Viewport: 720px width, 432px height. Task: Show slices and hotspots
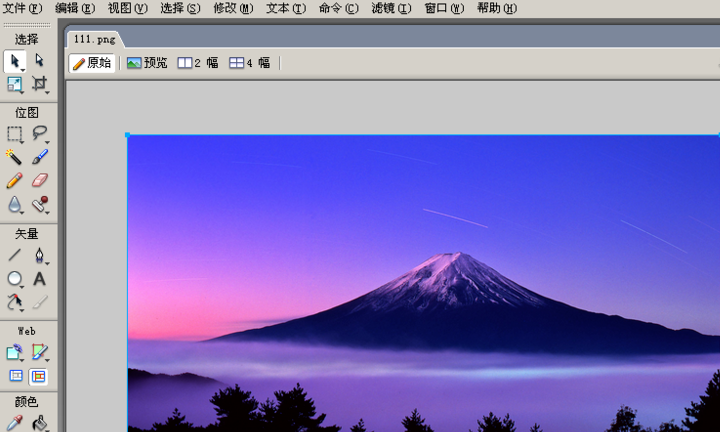tap(39, 376)
